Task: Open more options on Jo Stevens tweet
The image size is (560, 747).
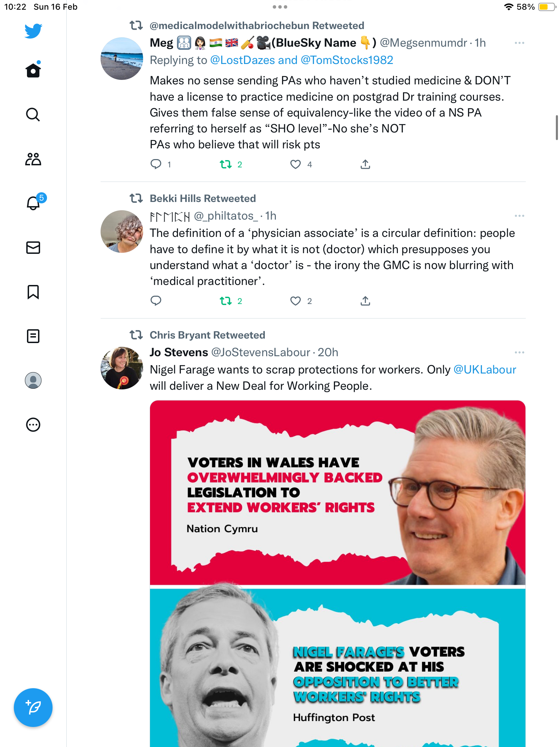Action: pos(519,352)
